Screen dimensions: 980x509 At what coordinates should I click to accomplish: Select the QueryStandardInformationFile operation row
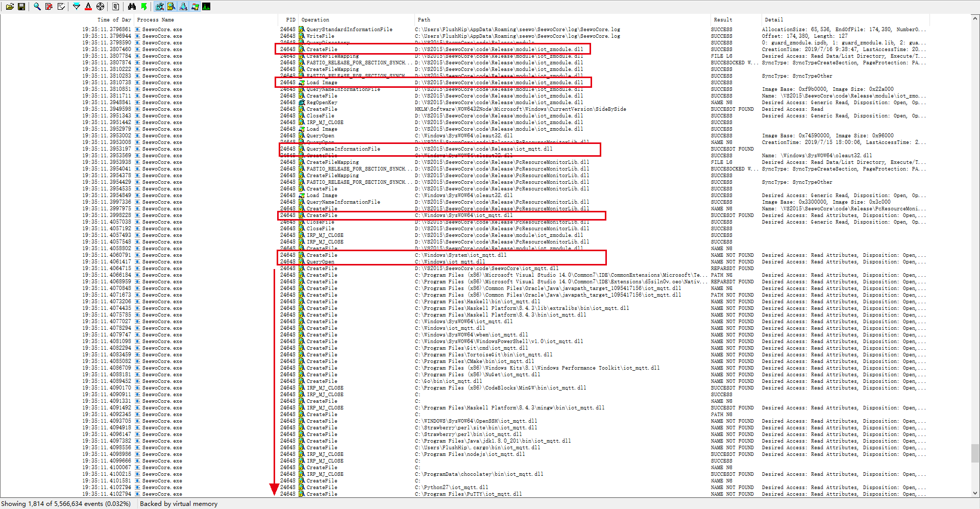[x=349, y=30]
